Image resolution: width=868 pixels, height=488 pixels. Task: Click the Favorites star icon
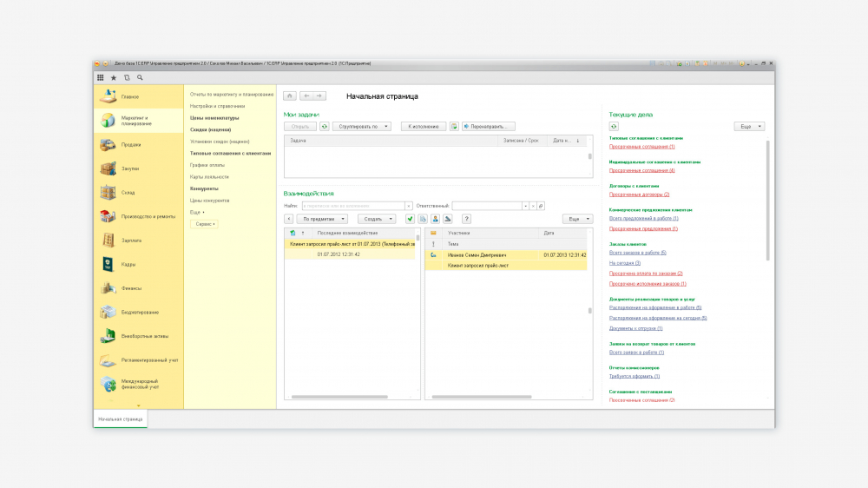(x=113, y=77)
